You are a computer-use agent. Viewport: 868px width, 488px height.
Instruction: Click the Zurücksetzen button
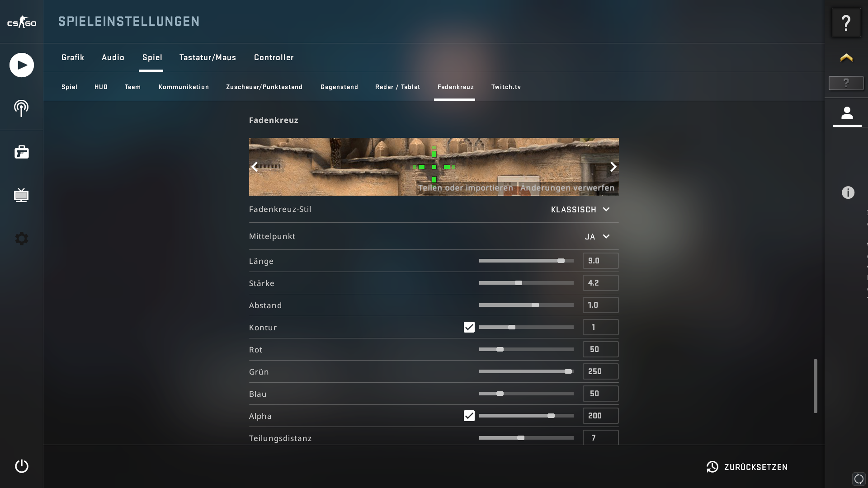[747, 467]
